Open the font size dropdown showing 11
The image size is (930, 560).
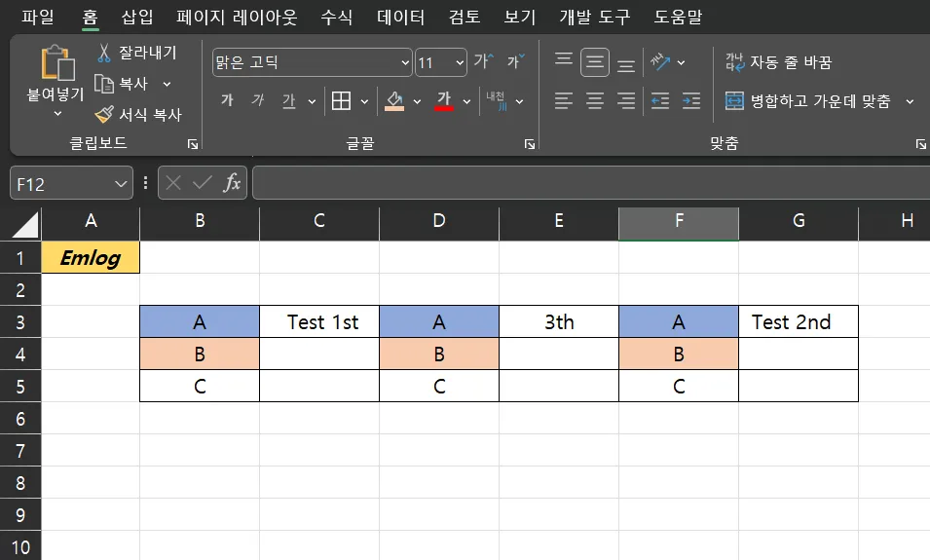pos(461,62)
